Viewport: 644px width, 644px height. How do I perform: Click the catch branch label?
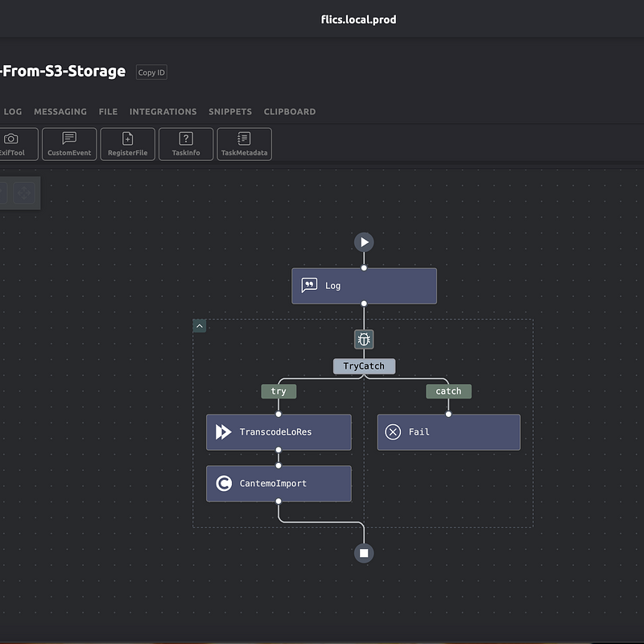tap(448, 391)
